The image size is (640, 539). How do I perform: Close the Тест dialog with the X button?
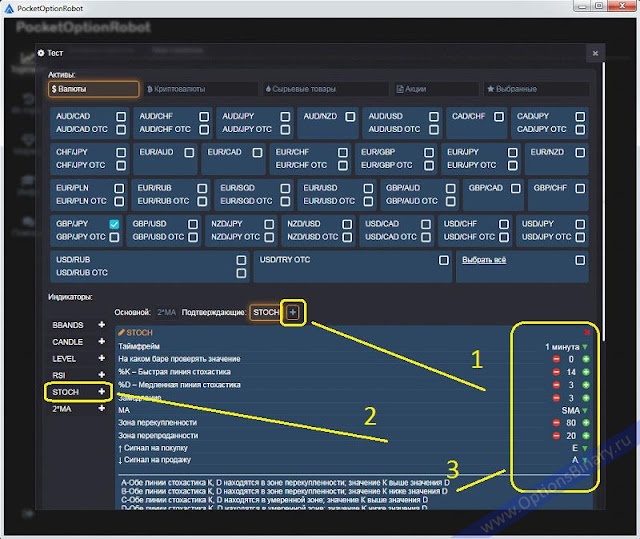595,53
